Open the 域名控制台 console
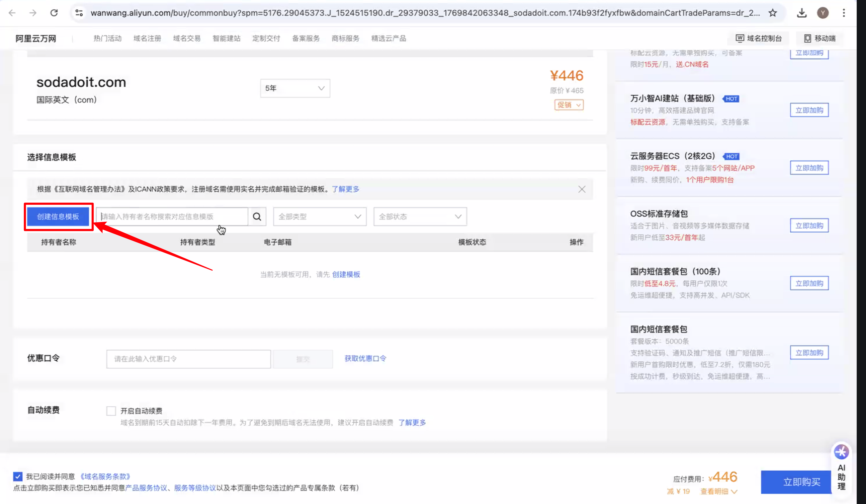Screen dimensions: 866x504 tap(759, 39)
